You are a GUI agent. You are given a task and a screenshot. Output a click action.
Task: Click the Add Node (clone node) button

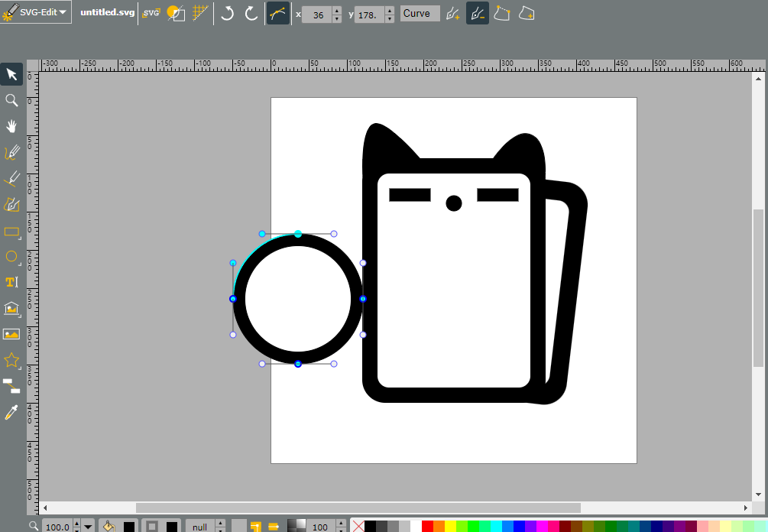coord(453,14)
